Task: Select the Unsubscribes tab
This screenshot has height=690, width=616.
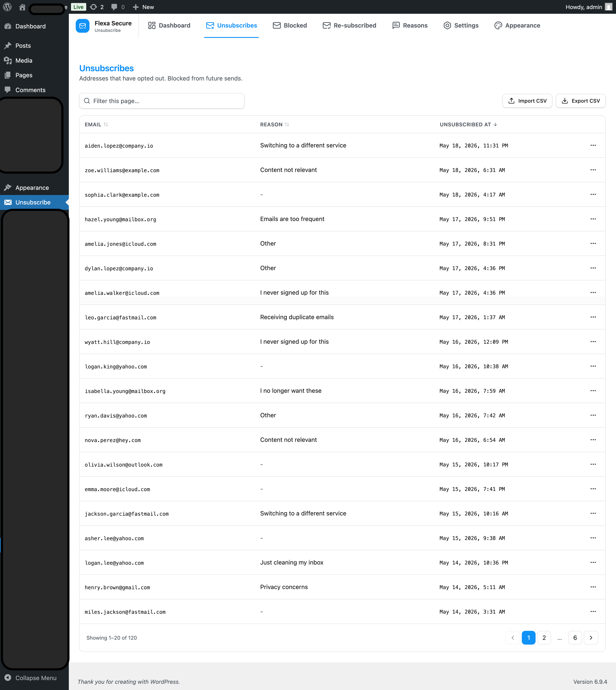Action: (231, 25)
